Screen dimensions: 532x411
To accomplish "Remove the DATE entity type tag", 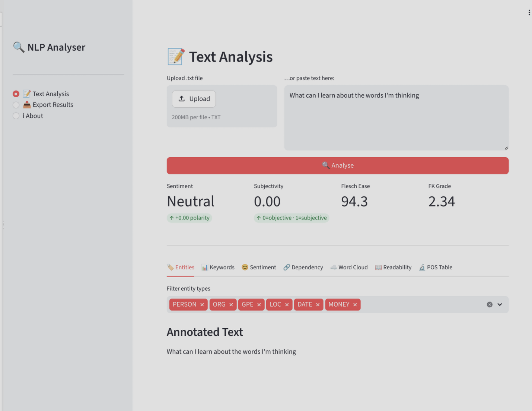I will (x=318, y=305).
